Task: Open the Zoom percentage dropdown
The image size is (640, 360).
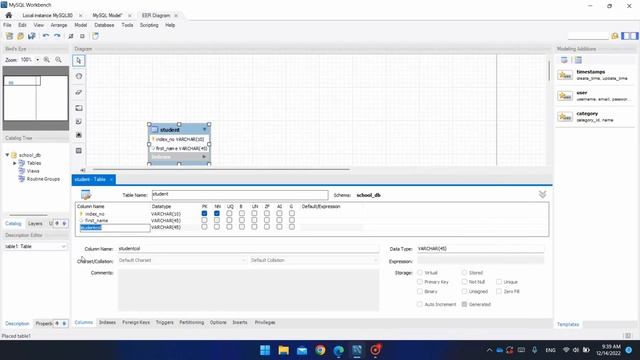Action: pyautogui.click(x=38, y=60)
